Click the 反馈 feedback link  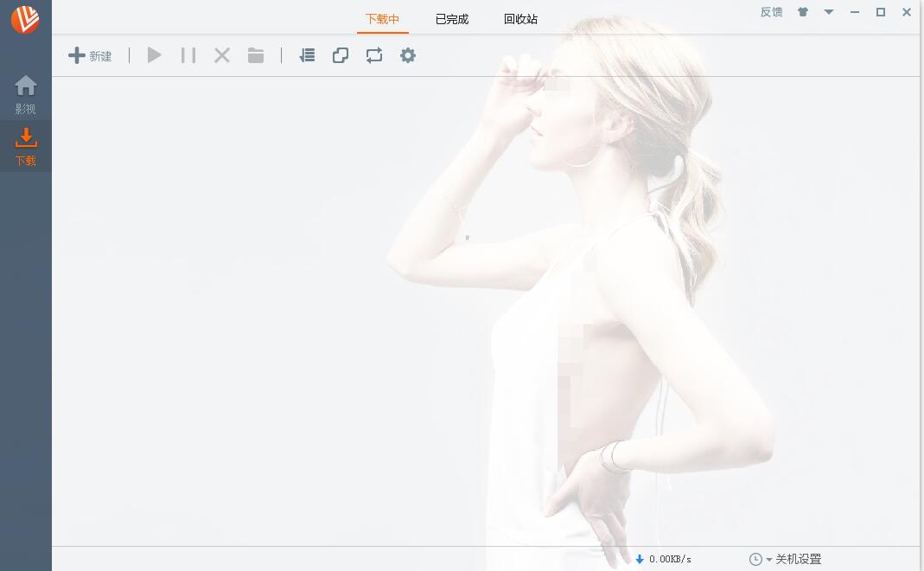(771, 12)
